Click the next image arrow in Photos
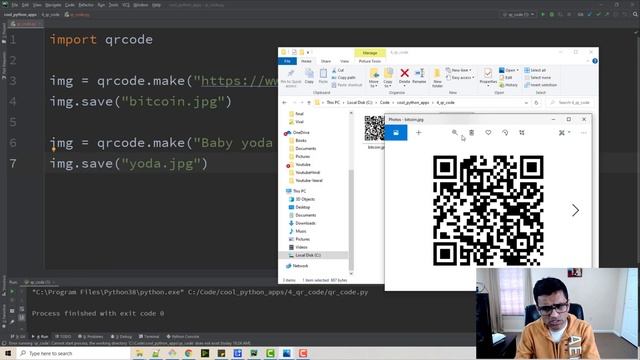 click(576, 210)
